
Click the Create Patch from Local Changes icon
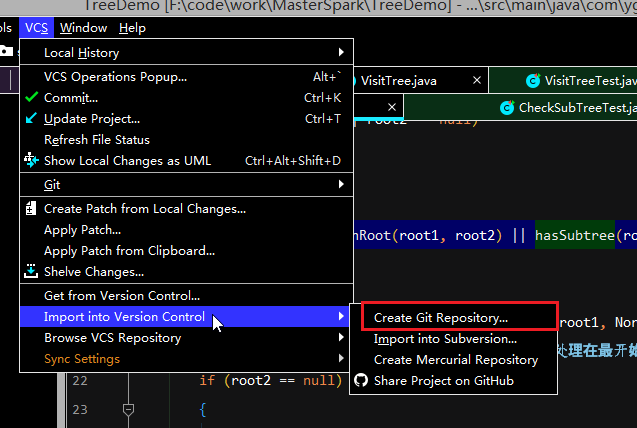click(x=31, y=208)
